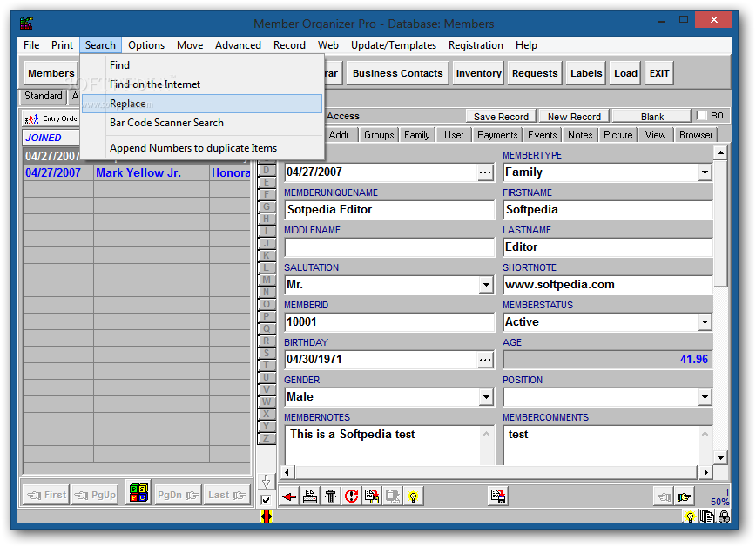This screenshot has height=547, width=756.
Task: Choose Find on the Internet
Action: pyautogui.click(x=202, y=84)
